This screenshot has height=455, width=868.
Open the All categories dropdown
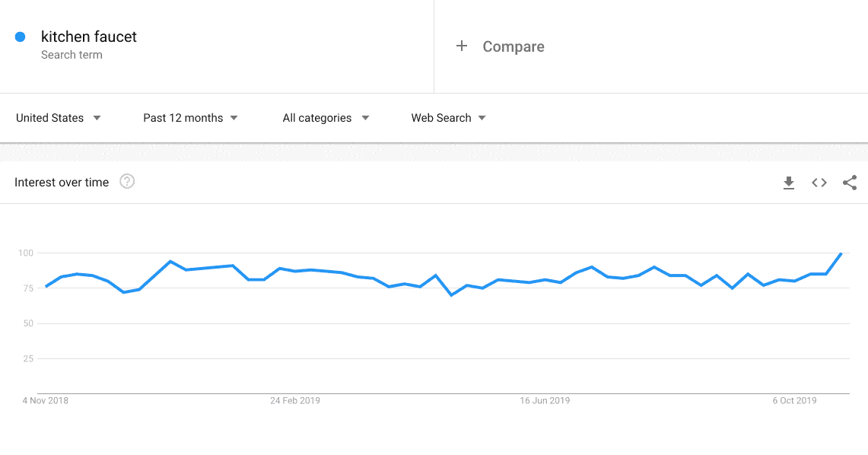coord(326,118)
